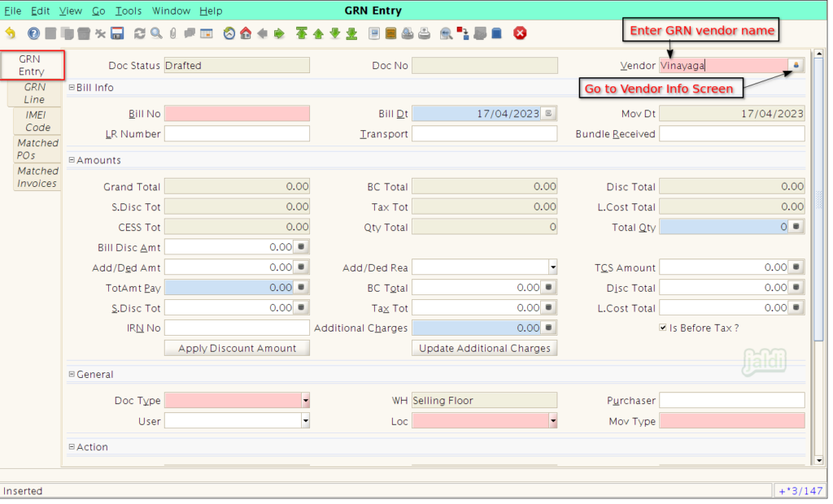Image resolution: width=833 pixels, height=504 pixels.
Task: Focus the LR Number input field
Action: (x=237, y=134)
